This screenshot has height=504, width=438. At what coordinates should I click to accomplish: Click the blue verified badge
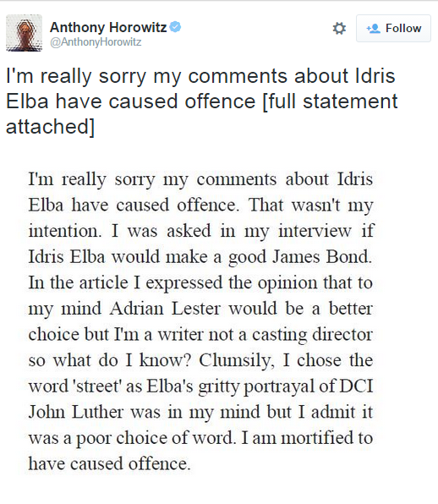pyautogui.click(x=176, y=27)
